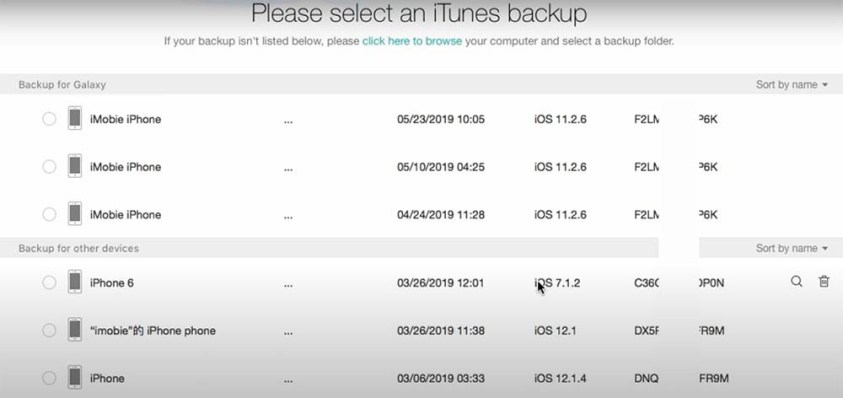Click ellipsis on the 05/10/2019 backup row
Viewport: 843px width, 398px height.
[x=288, y=168]
